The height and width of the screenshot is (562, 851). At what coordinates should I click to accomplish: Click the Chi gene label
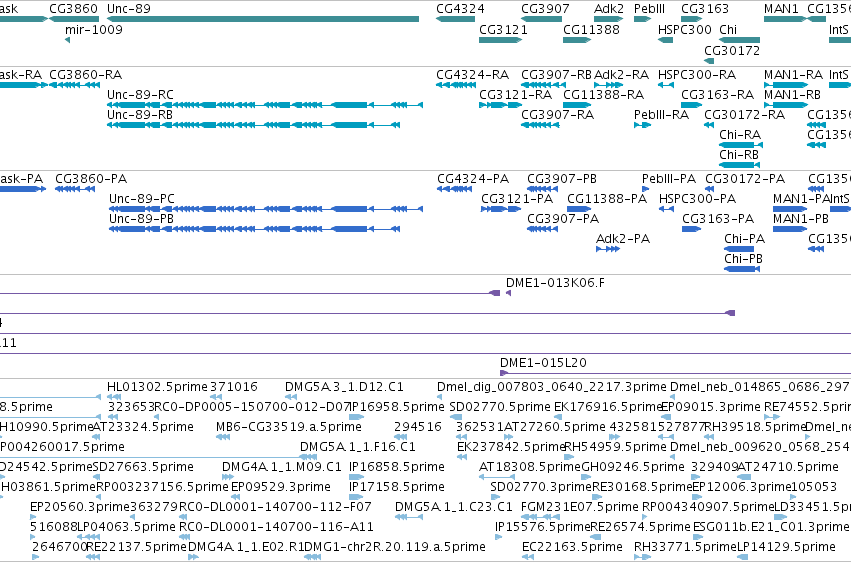click(x=728, y=29)
